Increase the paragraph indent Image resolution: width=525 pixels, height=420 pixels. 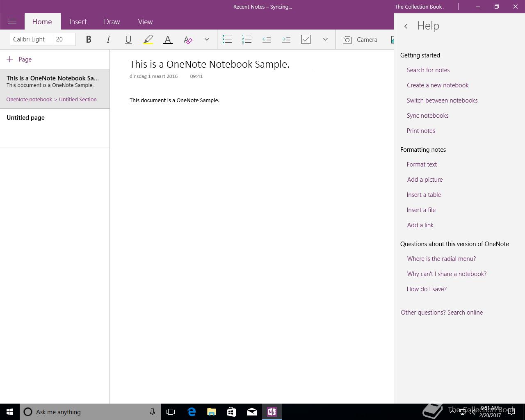click(x=286, y=39)
